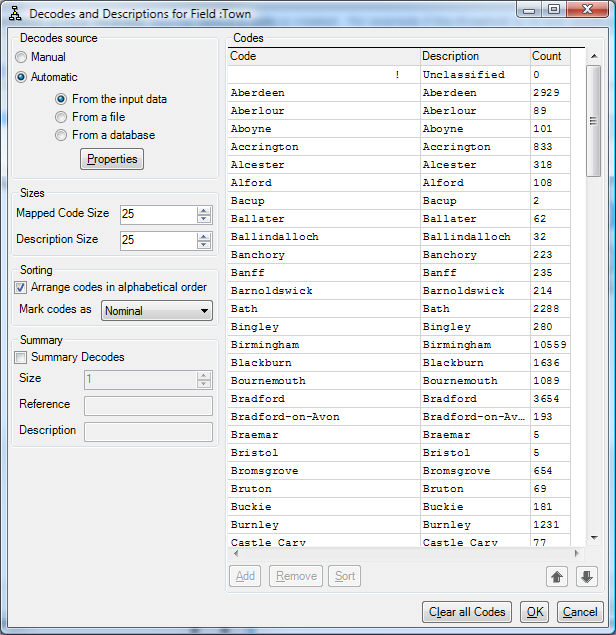Select the Unclassified description cell
Image resolution: width=616 pixels, height=635 pixels.
pyautogui.click(x=475, y=75)
